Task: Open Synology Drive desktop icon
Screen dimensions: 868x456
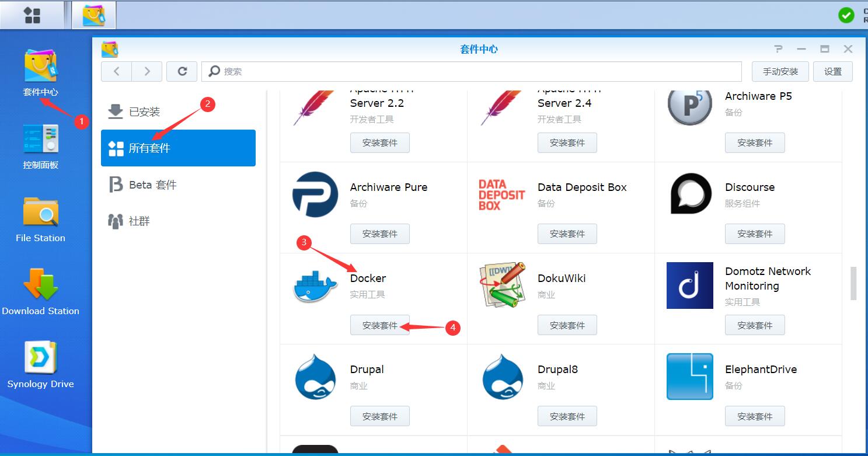Action: (x=41, y=357)
